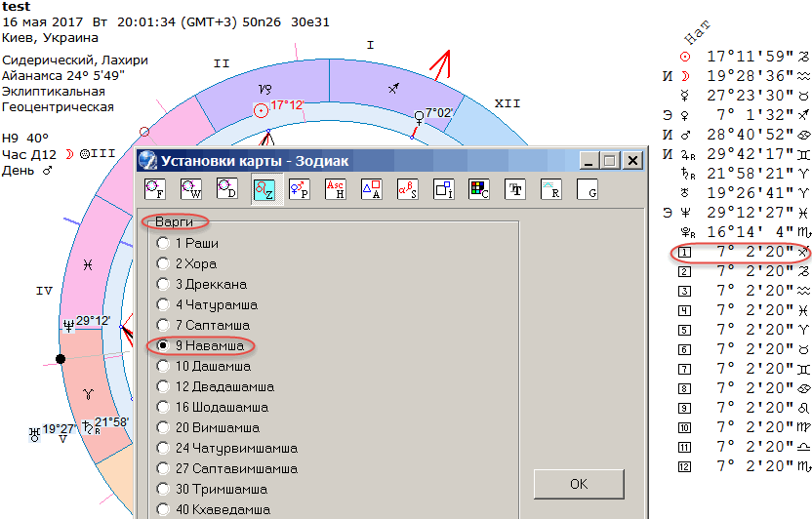812x519 pixels.
Task: Click the Moon symbol in the Нат positions list
Action: [685, 77]
